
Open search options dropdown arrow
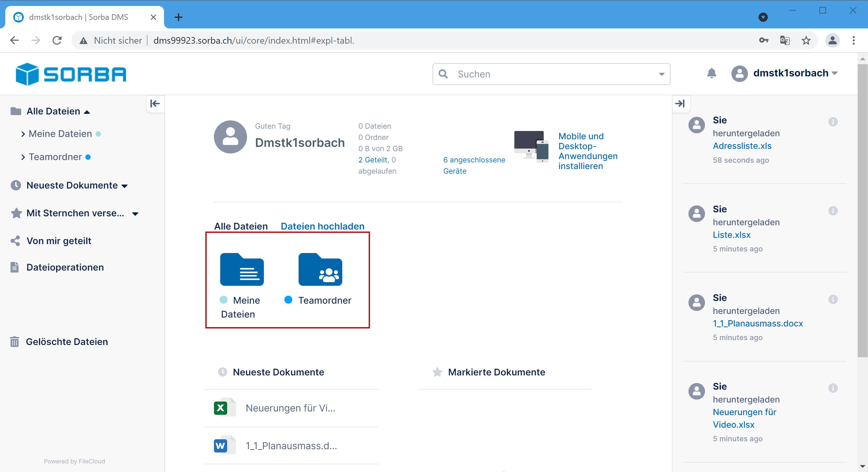(661, 74)
